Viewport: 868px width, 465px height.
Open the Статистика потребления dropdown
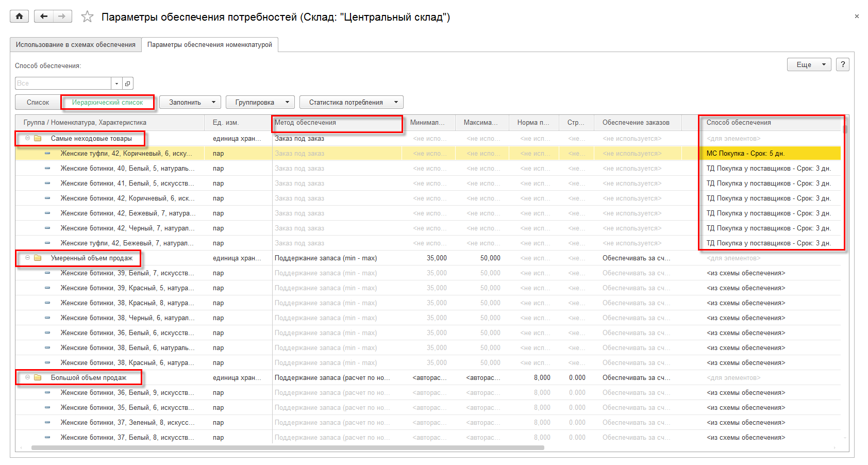tap(351, 102)
